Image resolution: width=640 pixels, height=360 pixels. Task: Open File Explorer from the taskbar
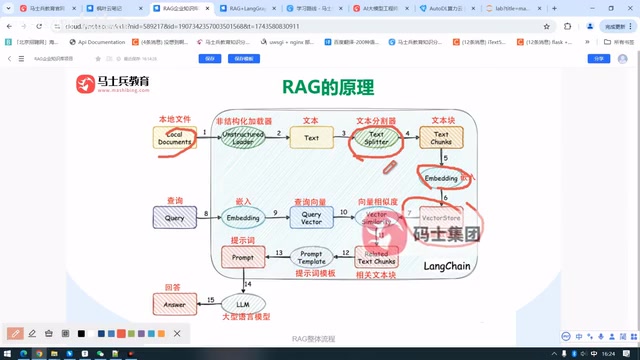click(x=54, y=353)
